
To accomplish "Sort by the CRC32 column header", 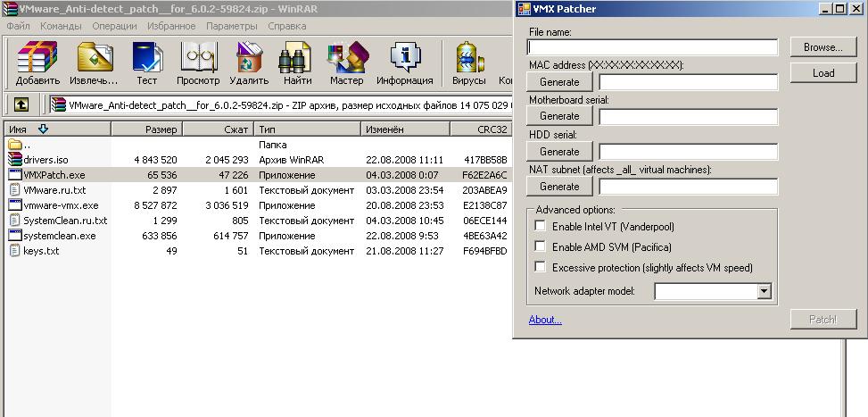I will [x=481, y=129].
